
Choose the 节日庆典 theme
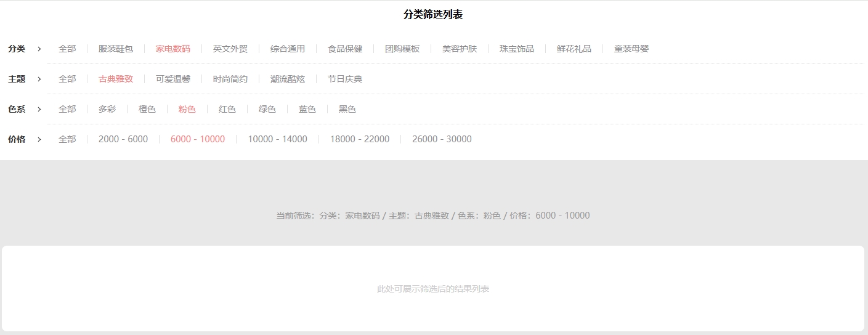coord(345,79)
